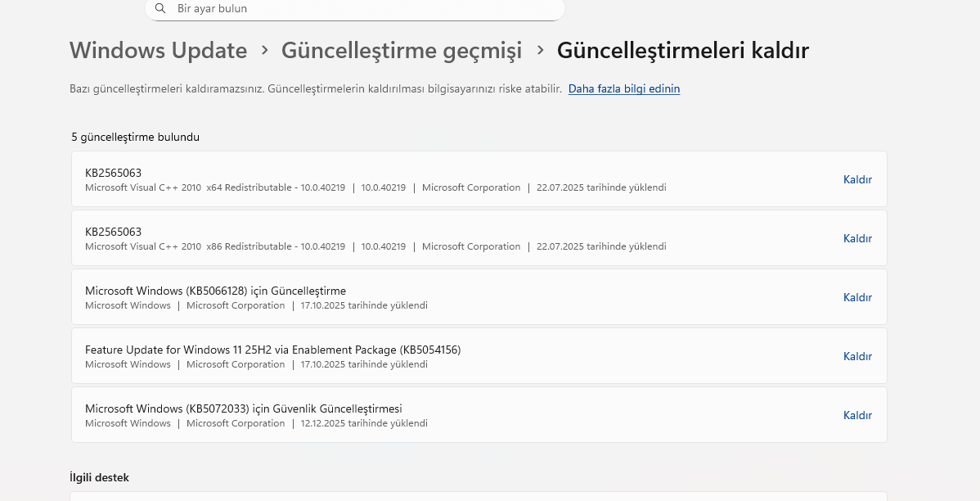Open Güncelleştirme geçmişi breadcrumb
Image resolution: width=980 pixels, height=501 pixels.
click(402, 50)
